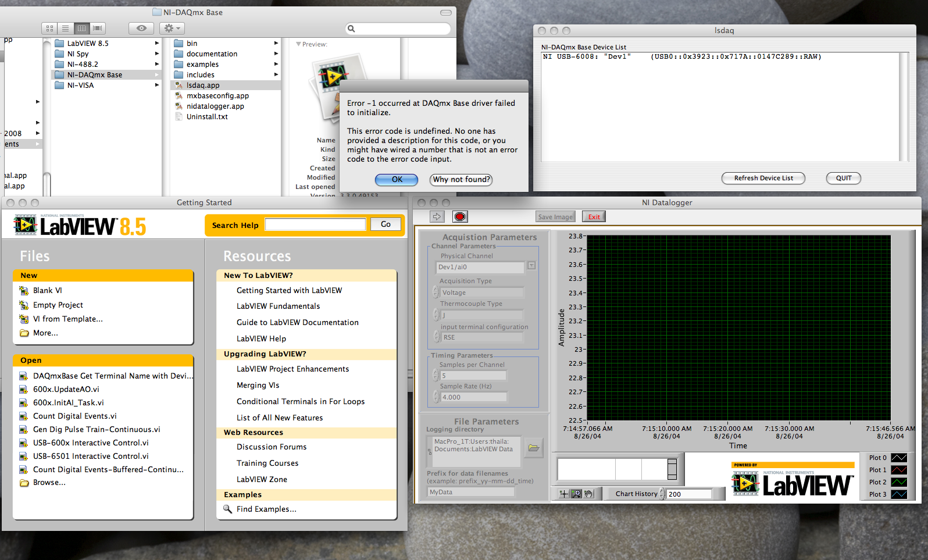Click the Finder search field

[x=398, y=28]
